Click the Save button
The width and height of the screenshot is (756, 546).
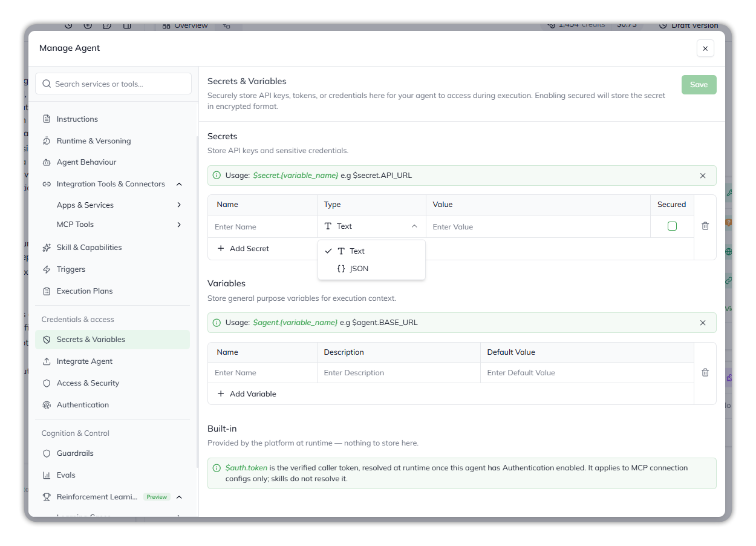pos(699,85)
